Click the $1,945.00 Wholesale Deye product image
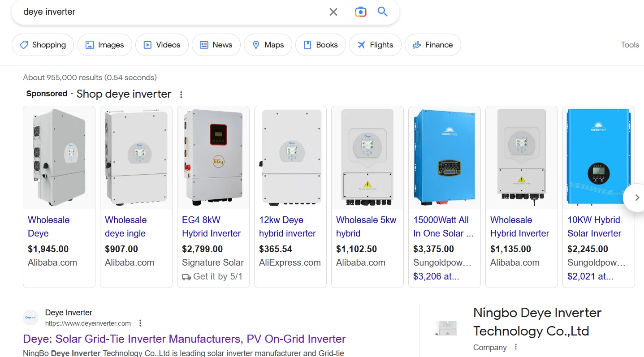The height and width of the screenshot is (357, 644). tap(59, 158)
